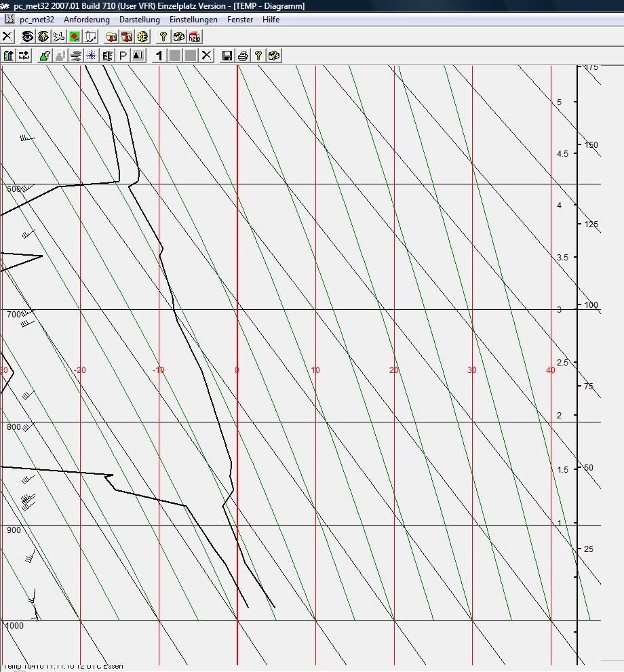Click the folder with download arrow icon
624x672 pixels.
pos(111,37)
